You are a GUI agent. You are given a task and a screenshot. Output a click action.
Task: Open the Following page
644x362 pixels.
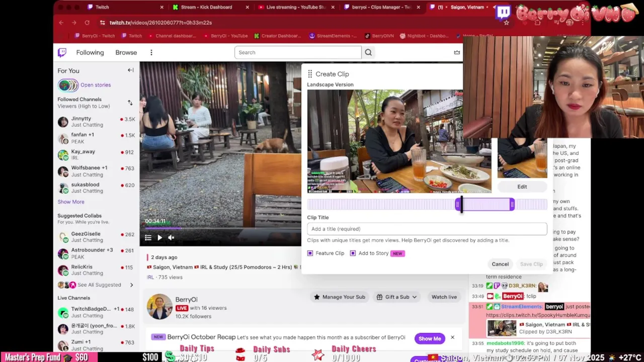point(90,52)
